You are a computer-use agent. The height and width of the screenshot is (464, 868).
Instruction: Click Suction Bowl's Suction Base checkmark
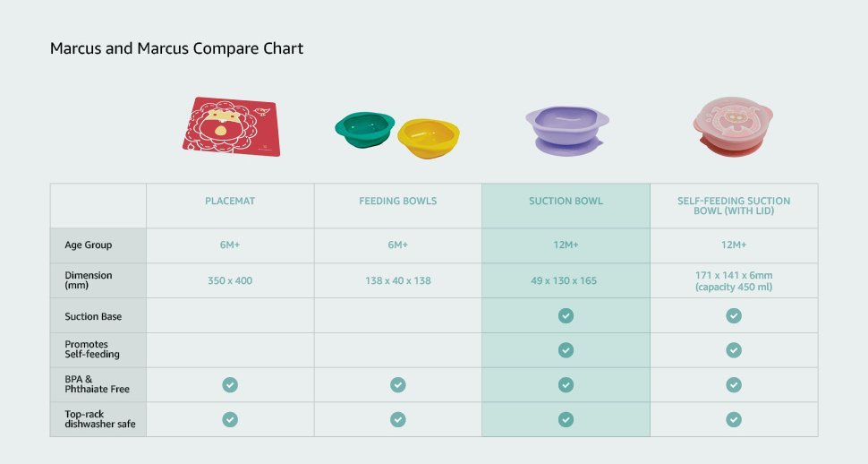pyautogui.click(x=566, y=315)
